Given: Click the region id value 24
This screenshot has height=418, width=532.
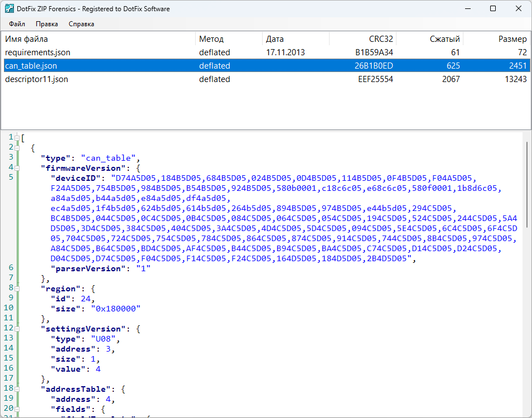Looking at the screenshot, I should pyautogui.click(x=85, y=299).
